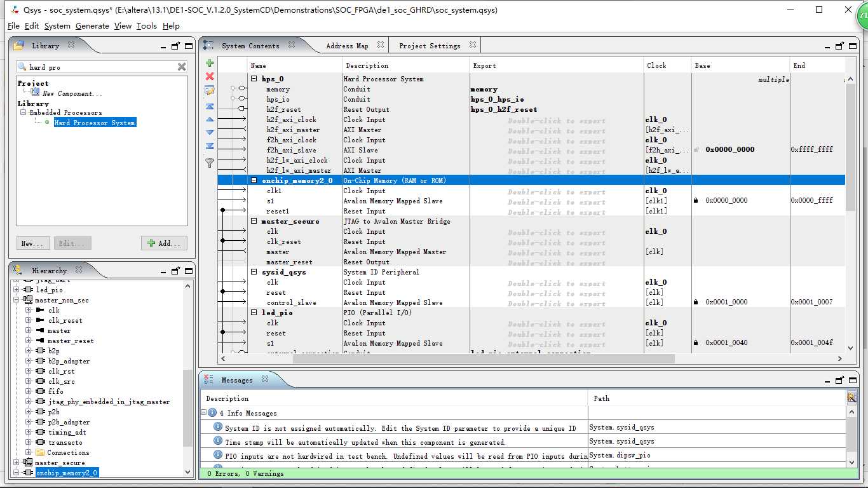Open the edit parameters icon in System Contents
This screenshot has width=868, height=488.
[210, 90]
